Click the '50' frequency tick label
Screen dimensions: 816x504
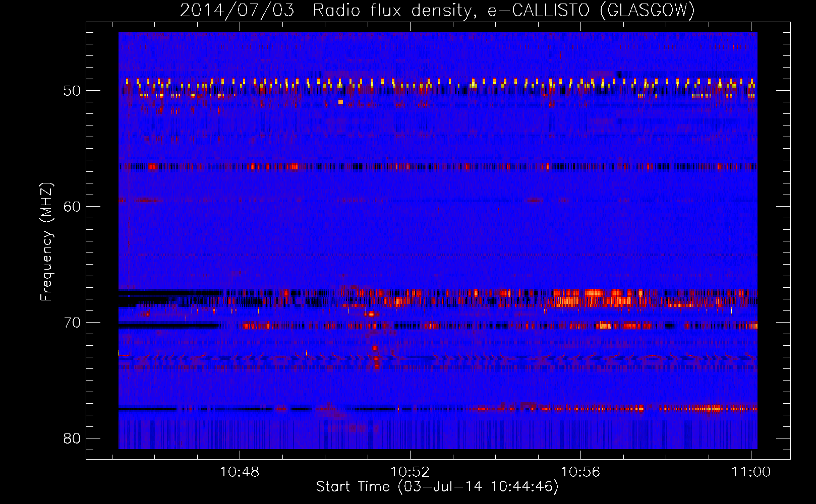[x=72, y=91]
